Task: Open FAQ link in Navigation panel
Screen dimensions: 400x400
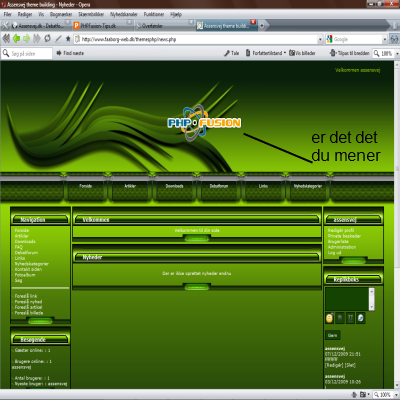Action: pos(19,247)
